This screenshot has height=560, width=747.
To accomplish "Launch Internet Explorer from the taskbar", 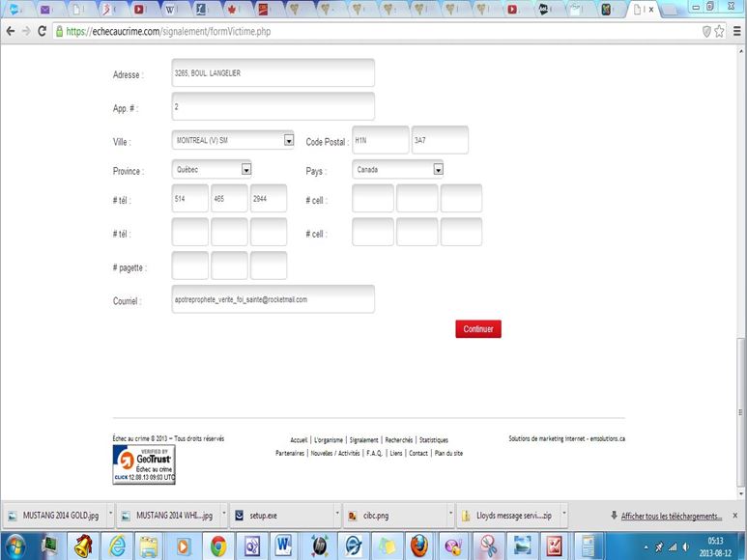I will [116, 545].
